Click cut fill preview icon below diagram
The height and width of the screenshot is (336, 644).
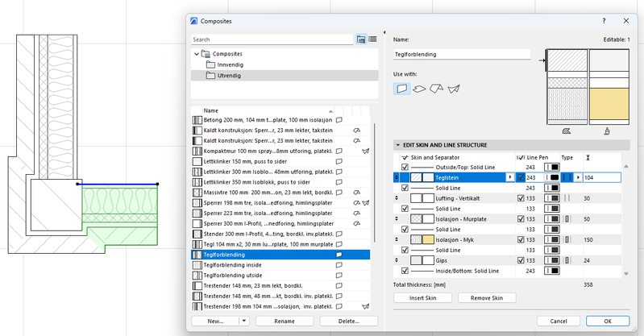click(567, 131)
